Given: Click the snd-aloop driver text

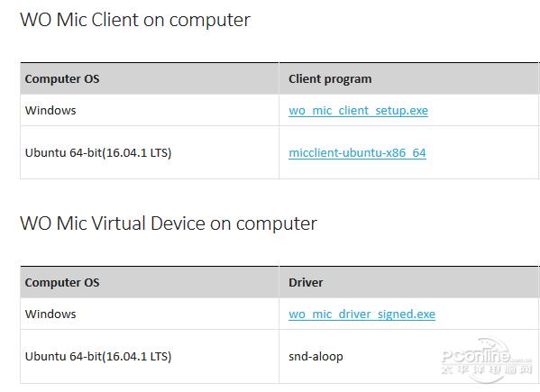Looking at the screenshot, I should [x=316, y=357].
